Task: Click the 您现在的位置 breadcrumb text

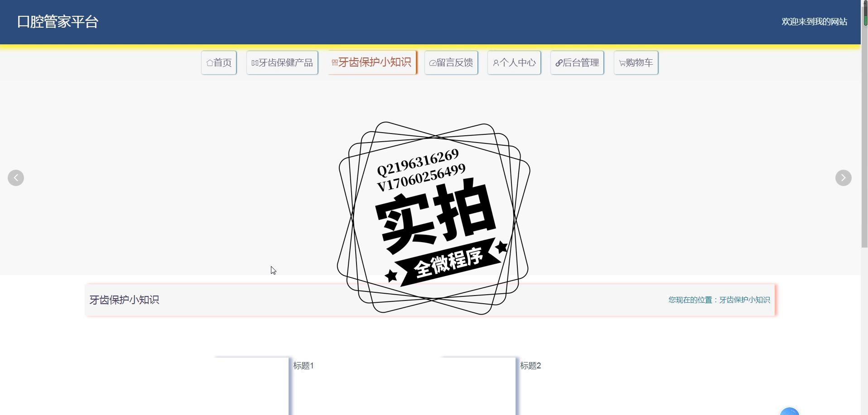Action: click(719, 300)
